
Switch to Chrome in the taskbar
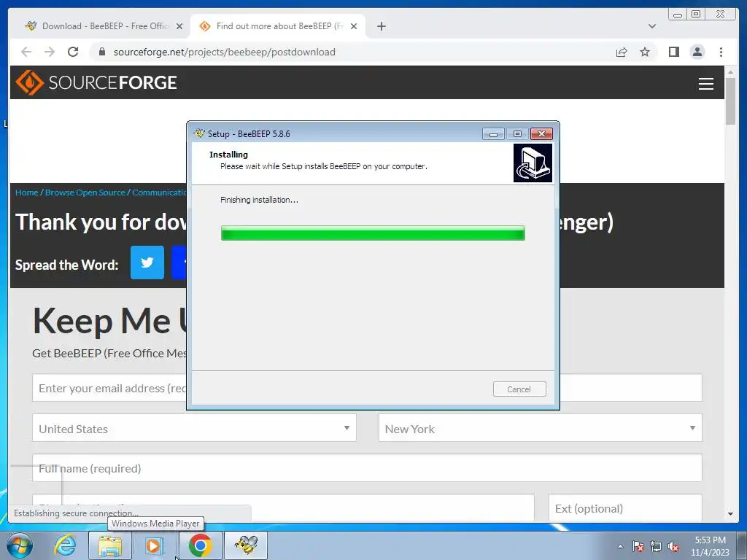(200, 545)
